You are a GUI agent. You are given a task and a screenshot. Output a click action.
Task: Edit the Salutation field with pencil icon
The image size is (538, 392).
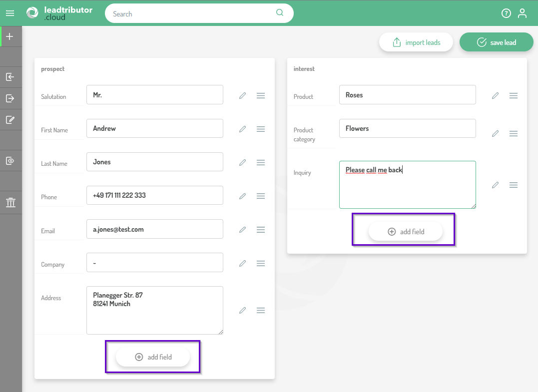pyautogui.click(x=242, y=95)
